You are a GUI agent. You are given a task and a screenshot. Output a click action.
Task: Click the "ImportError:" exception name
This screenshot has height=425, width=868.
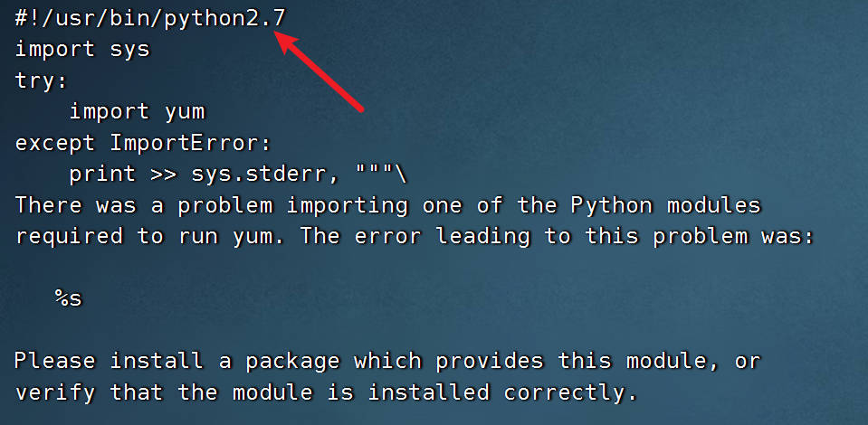[191, 143]
